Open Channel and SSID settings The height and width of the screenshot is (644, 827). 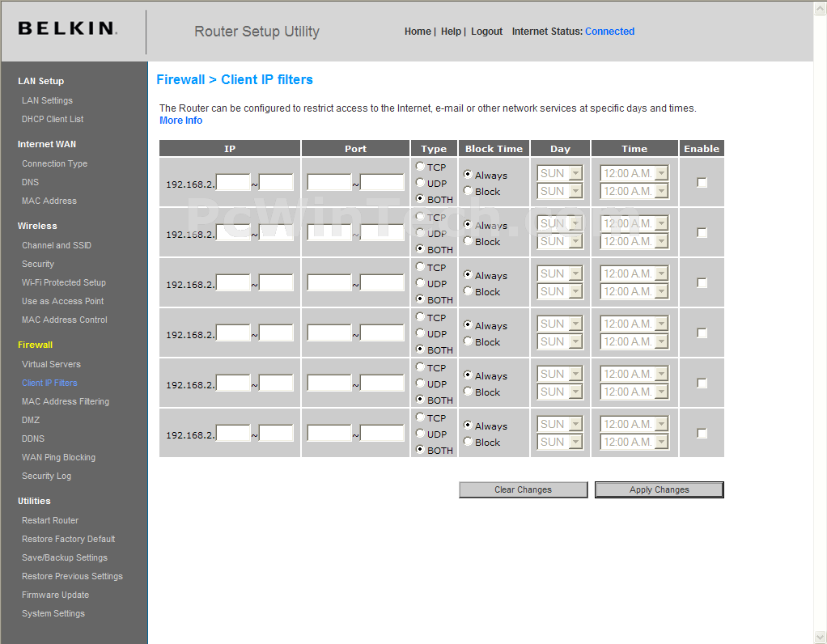point(57,245)
